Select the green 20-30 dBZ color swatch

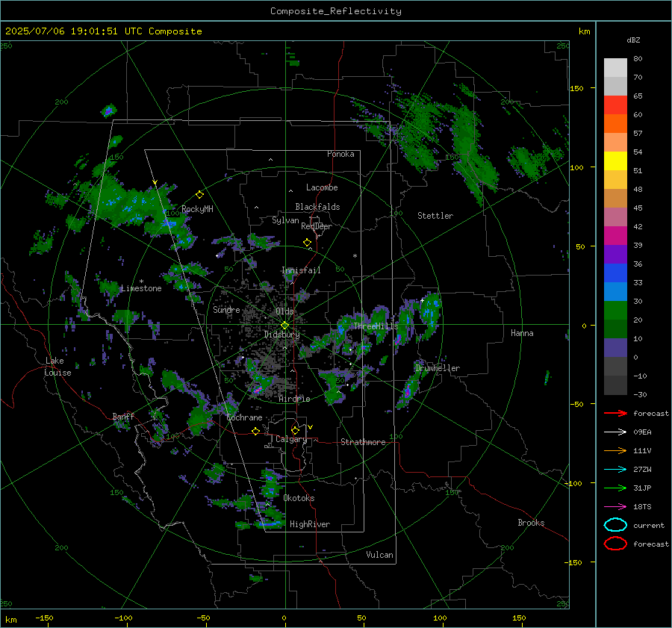pyautogui.click(x=615, y=311)
